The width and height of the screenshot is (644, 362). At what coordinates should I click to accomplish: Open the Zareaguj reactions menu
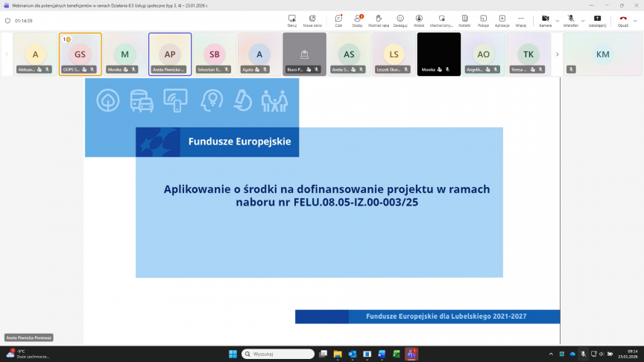[400, 19]
